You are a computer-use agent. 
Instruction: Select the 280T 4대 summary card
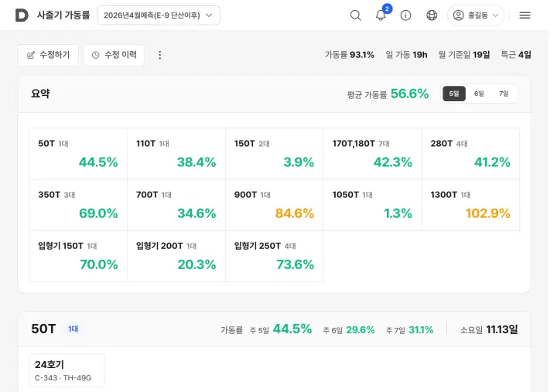pyautogui.click(x=470, y=154)
